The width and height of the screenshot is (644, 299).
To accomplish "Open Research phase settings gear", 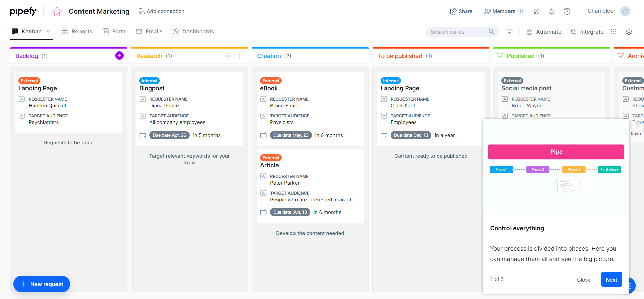I will 229,56.
